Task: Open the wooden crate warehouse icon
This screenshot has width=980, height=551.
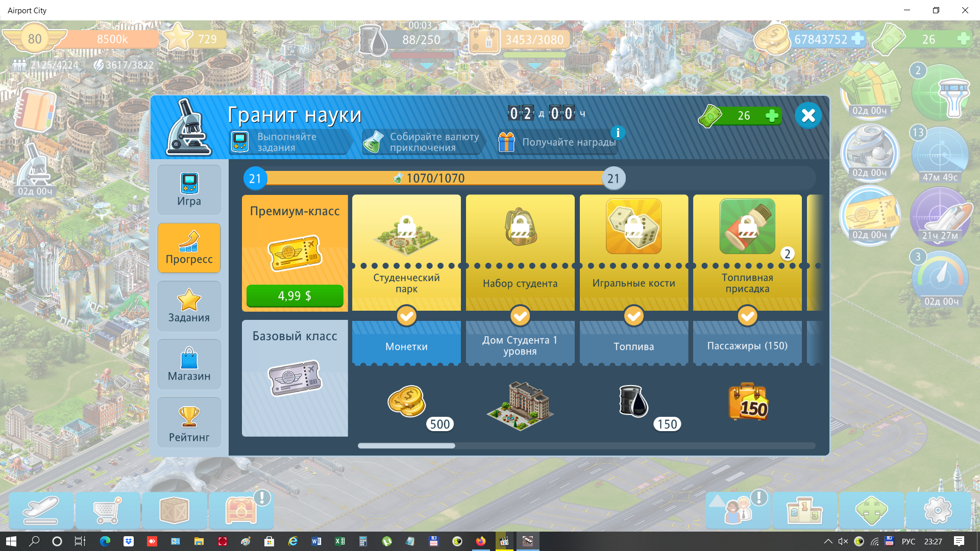Action: click(174, 510)
